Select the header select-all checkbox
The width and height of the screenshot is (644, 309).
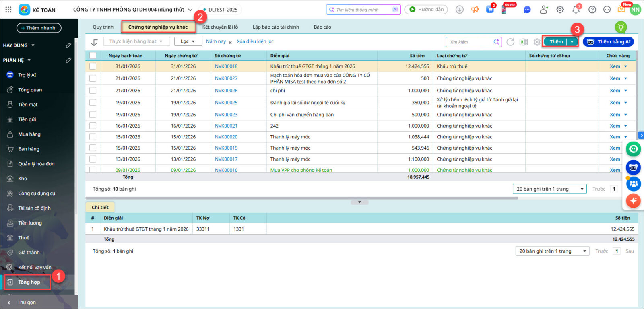93,56
